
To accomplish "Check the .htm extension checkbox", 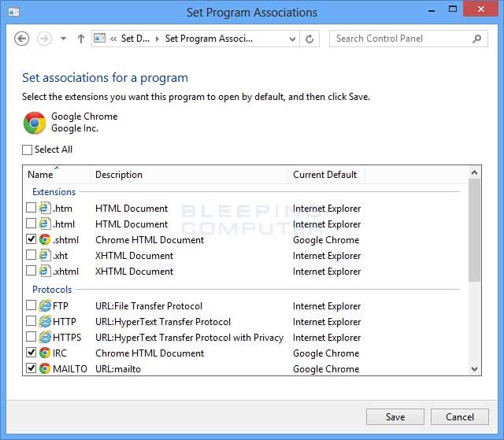I will coord(31,208).
